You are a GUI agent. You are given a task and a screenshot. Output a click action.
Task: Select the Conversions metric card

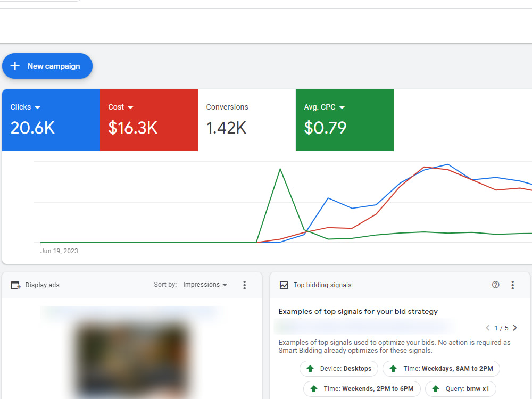(x=247, y=120)
